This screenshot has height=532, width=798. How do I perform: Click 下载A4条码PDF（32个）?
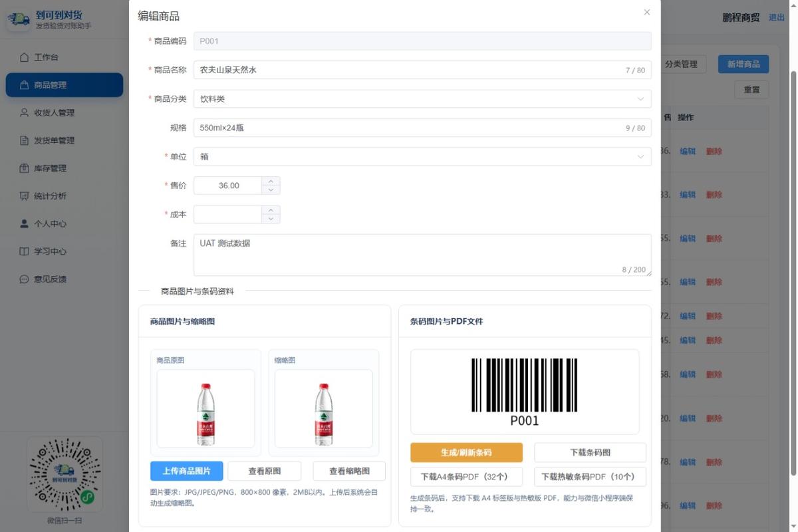(466, 477)
